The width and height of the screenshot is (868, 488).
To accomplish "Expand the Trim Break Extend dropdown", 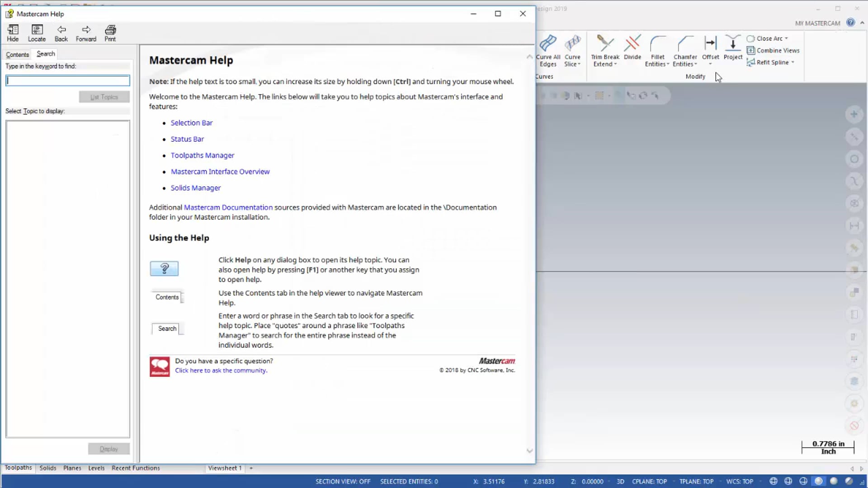I will click(x=615, y=65).
